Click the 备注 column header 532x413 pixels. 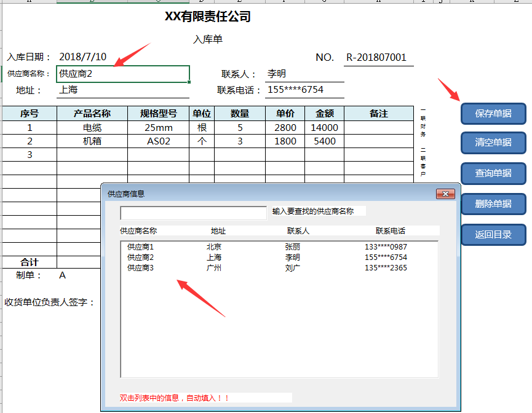(x=379, y=114)
